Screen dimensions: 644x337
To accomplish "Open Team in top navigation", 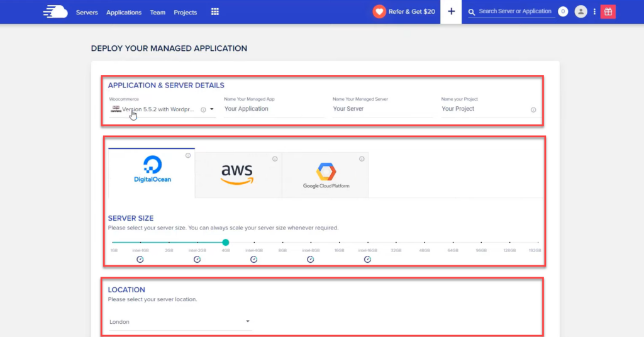I will [x=158, y=13].
